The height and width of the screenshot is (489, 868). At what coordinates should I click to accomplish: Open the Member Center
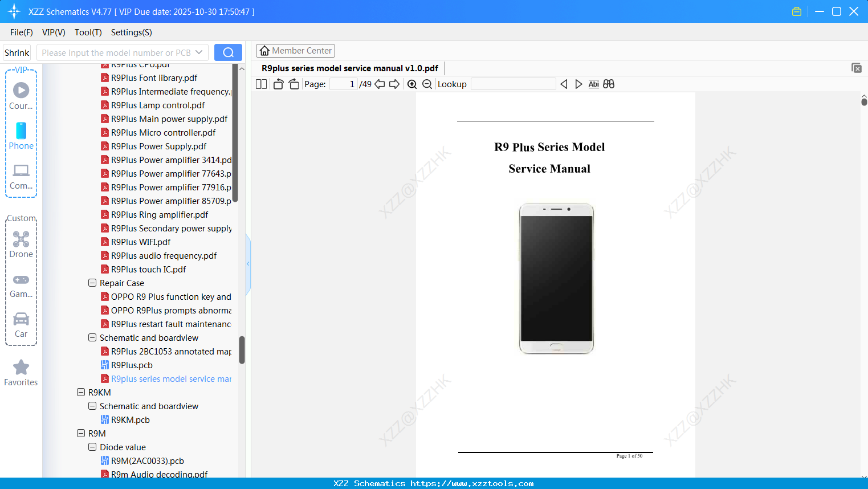[x=295, y=51]
